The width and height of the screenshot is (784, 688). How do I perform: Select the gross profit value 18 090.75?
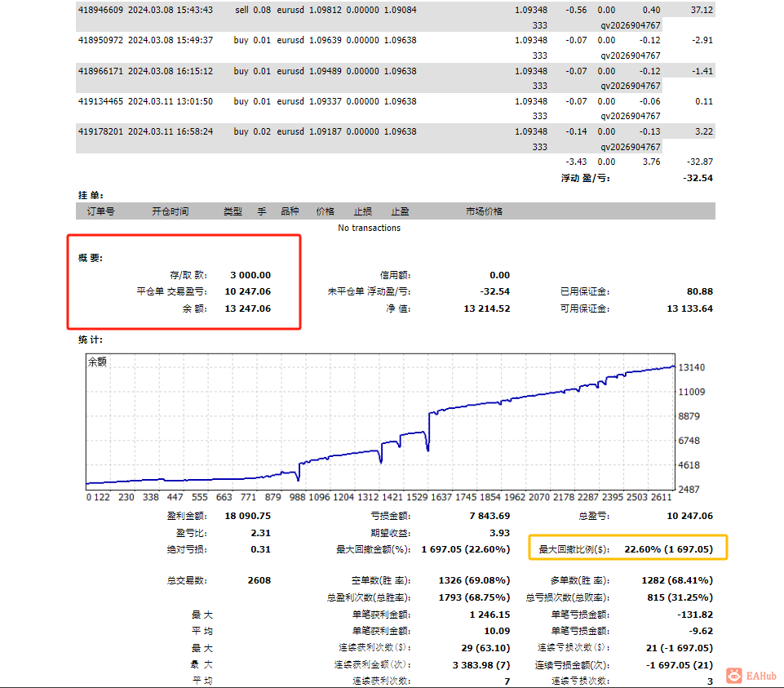247,516
